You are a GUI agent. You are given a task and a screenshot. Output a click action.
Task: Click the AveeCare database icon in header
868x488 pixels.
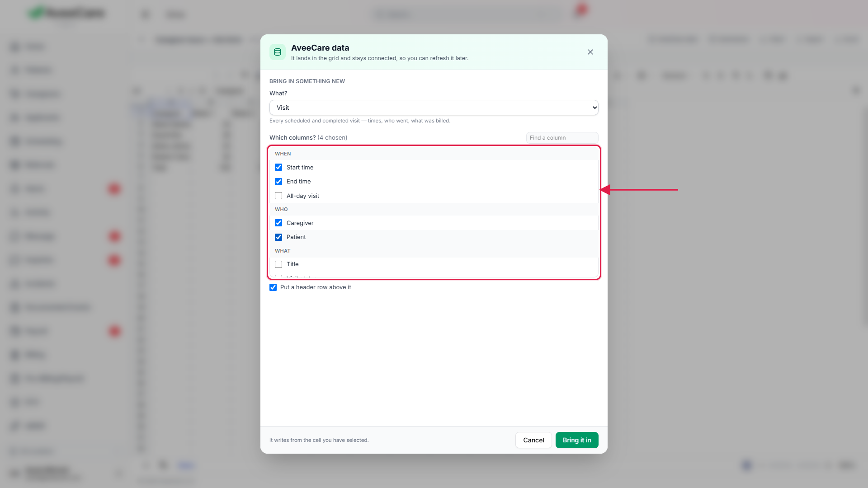pyautogui.click(x=278, y=52)
